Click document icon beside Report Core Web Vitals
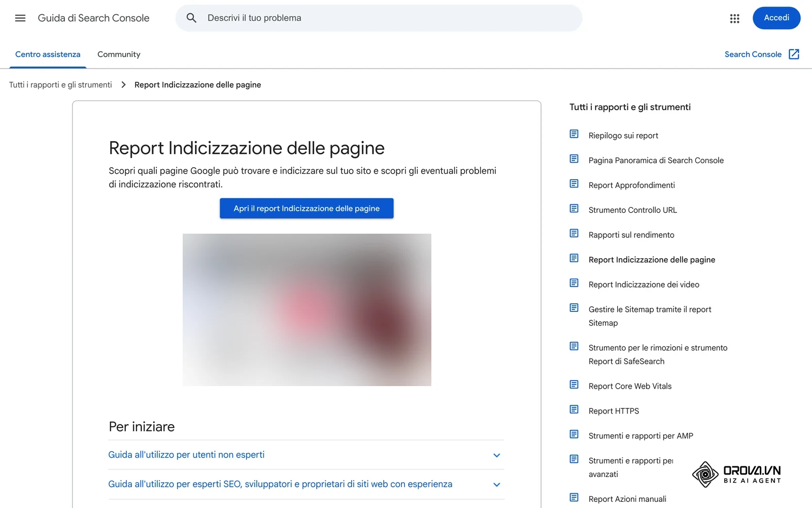812x508 pixels. pos(574,385)
